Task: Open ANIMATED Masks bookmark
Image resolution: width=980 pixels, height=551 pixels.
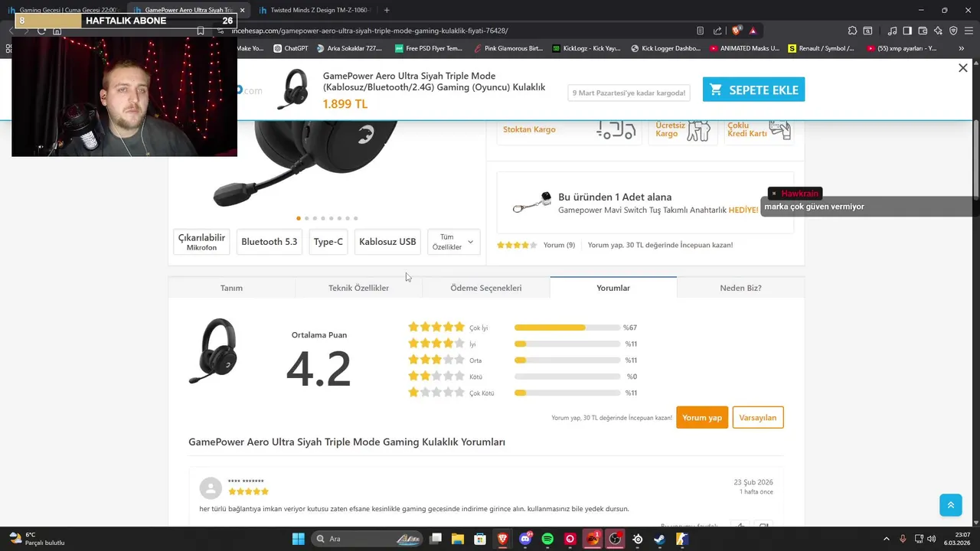Action: (x=745, y=48)
